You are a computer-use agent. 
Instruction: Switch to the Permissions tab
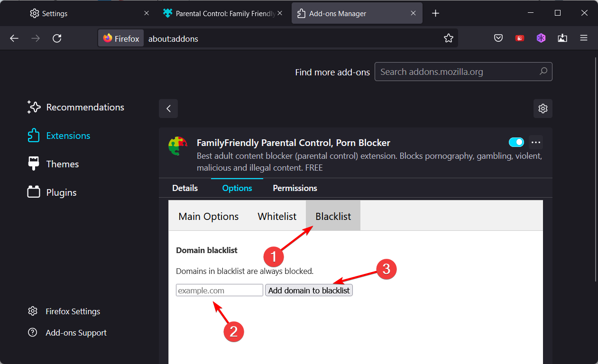(x=295, y=188)
